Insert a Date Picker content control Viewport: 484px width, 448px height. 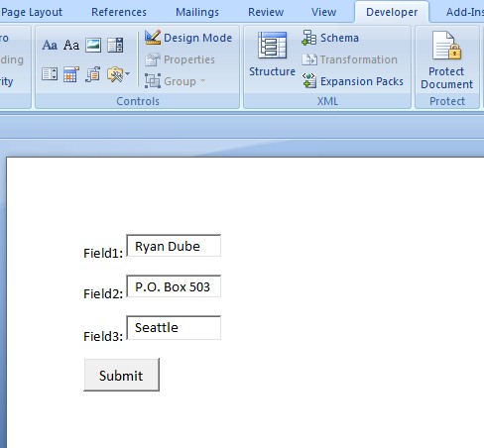coord(71,74)
